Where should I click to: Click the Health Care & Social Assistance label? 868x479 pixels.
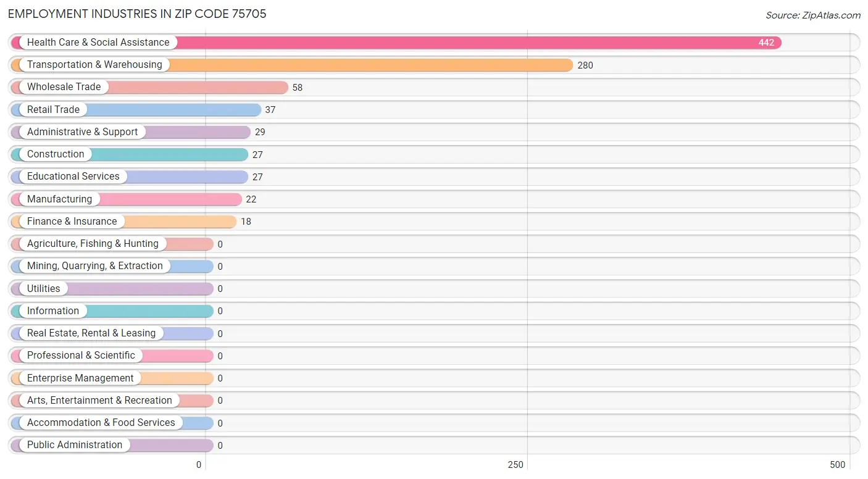pyautogui.click(x=98, y=43)
